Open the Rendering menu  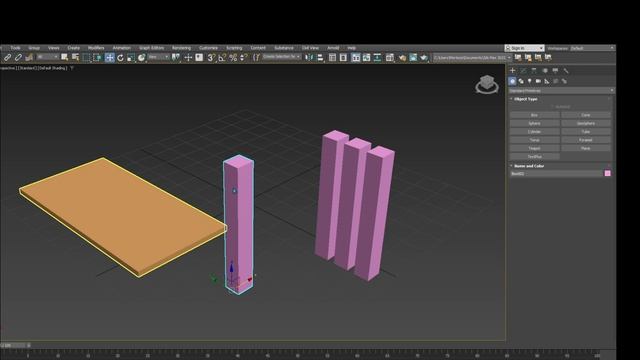coord(181,48)
